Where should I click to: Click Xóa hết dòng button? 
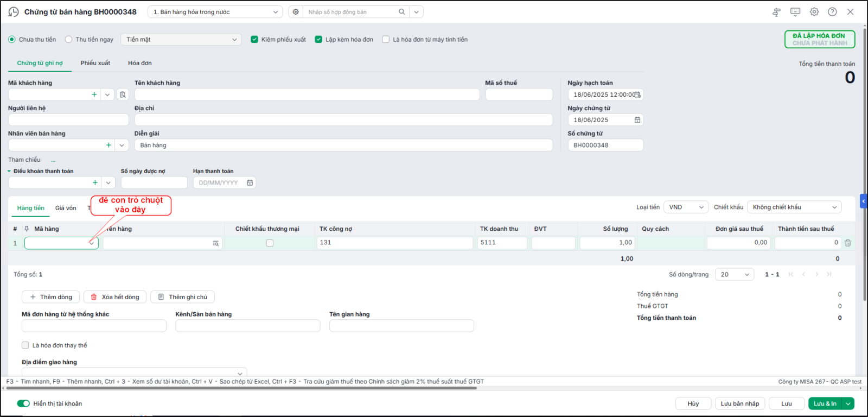tap(115, 297)
